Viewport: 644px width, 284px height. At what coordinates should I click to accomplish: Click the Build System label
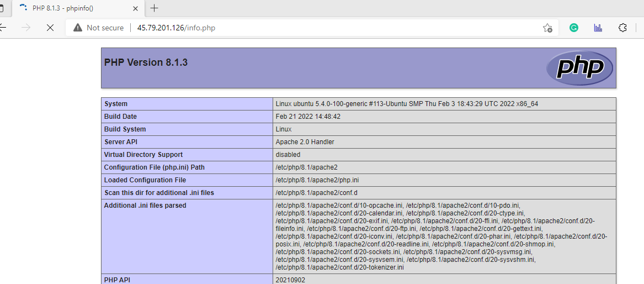(125, 129)
